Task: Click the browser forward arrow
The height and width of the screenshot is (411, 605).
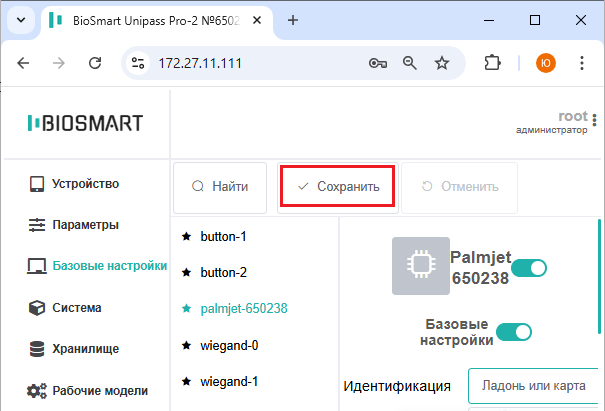Action: [x=59, y=63]
